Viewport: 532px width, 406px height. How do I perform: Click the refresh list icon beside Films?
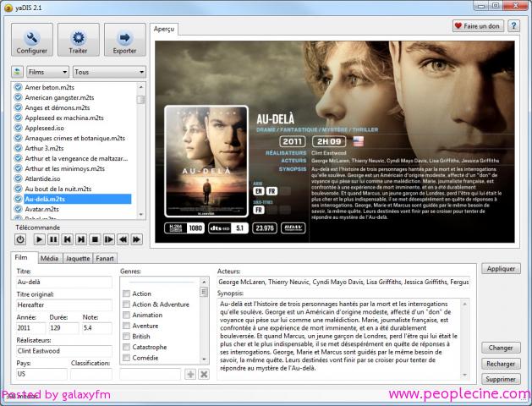17,72
